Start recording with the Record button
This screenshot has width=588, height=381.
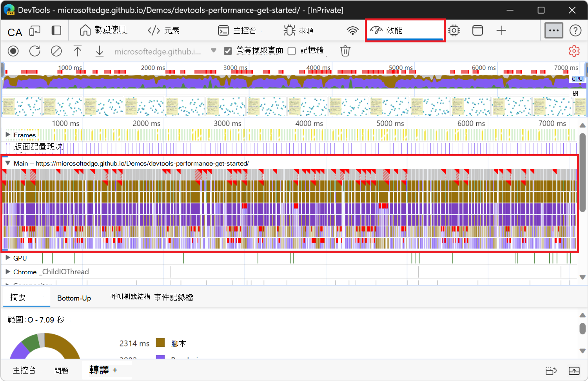click(x=13, y=51)
